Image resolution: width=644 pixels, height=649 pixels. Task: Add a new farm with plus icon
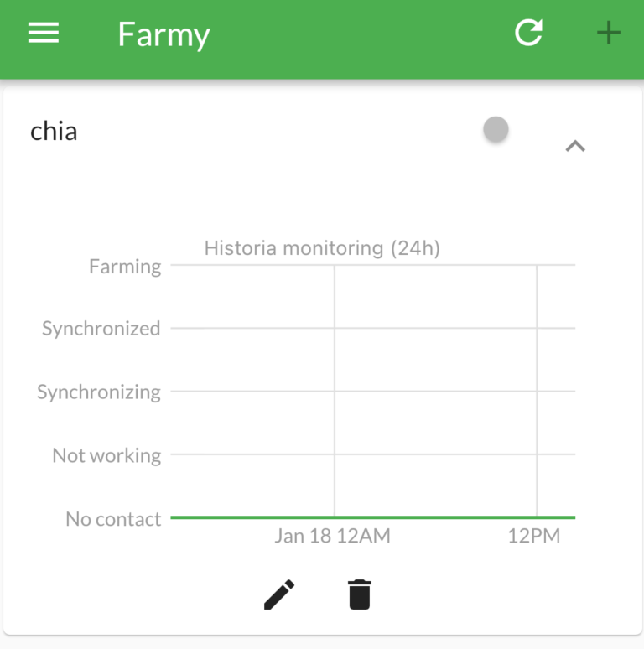[608, 34]
